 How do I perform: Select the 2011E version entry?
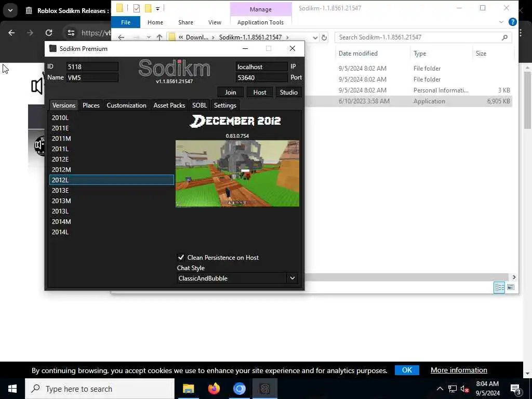(x=112, y=128)
